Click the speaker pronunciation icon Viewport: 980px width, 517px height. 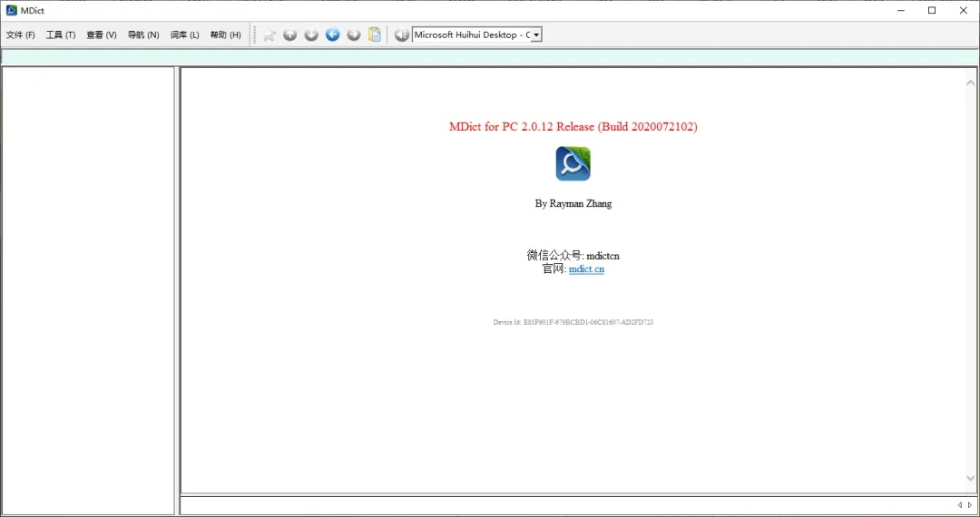pos(401,34)
